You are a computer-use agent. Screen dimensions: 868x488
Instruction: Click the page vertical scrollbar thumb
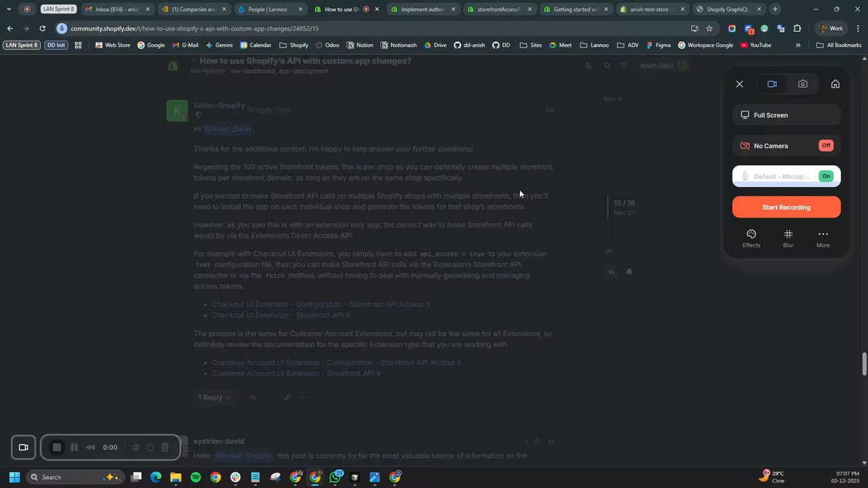864,364
